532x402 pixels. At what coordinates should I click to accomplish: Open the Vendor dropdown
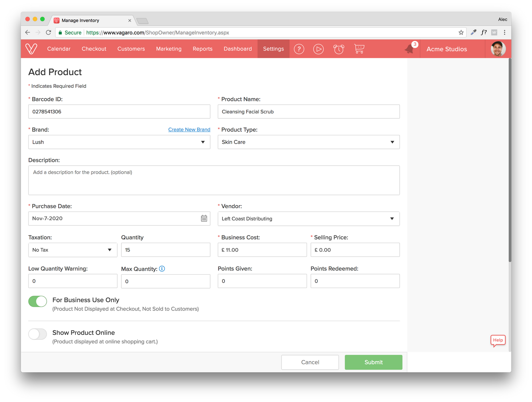coord(309,219)
